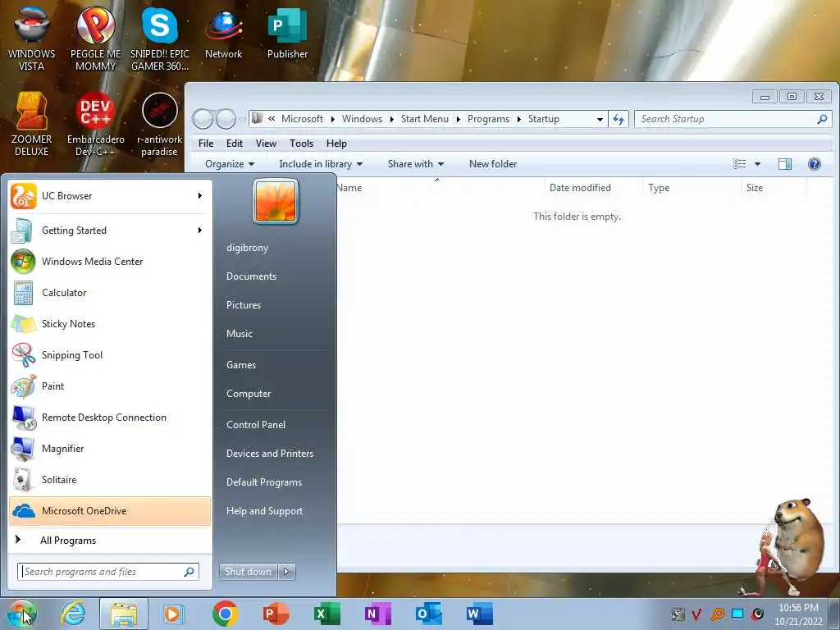This screenshot has height=630, width=840.
Task: Click the user account picture
Action: coord(276,201)
